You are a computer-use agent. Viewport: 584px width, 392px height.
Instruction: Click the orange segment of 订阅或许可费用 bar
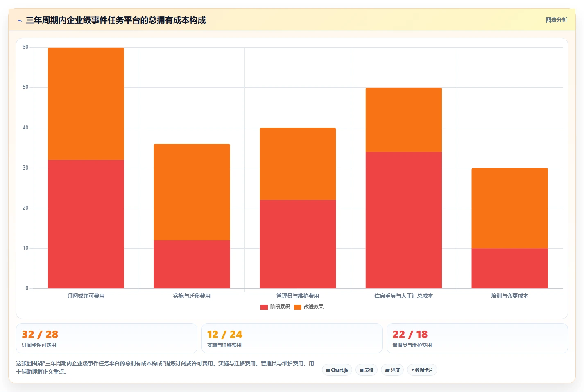pos(86,104)
